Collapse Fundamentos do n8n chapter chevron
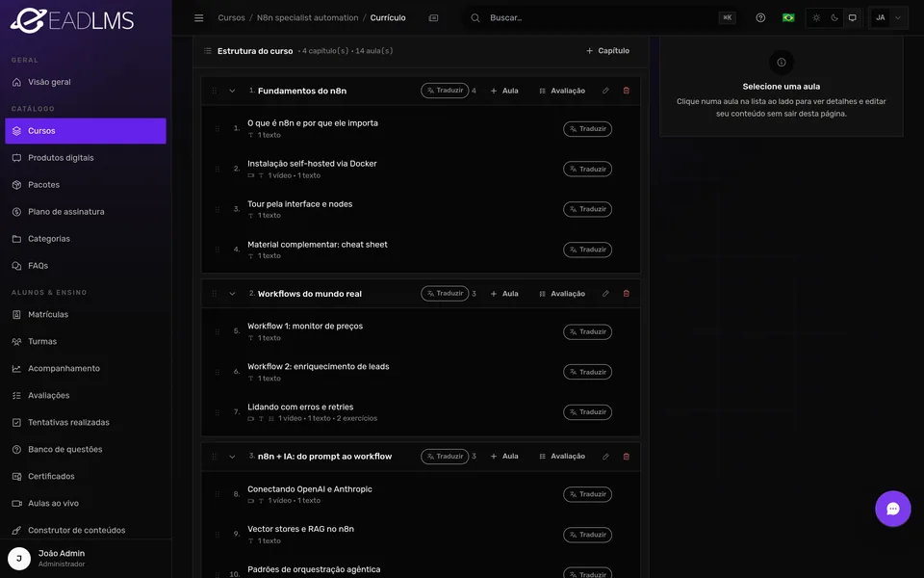 tap(232, 91)
